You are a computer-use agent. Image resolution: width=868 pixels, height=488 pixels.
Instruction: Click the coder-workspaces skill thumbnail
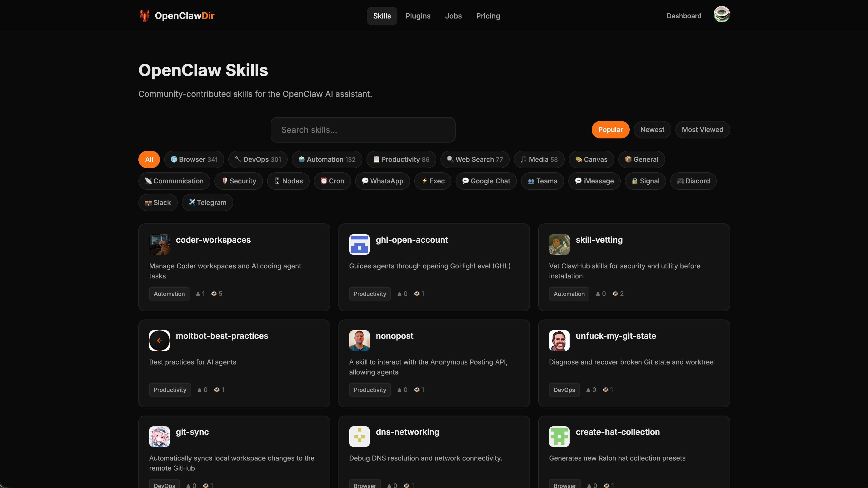(x=159, y=244)
